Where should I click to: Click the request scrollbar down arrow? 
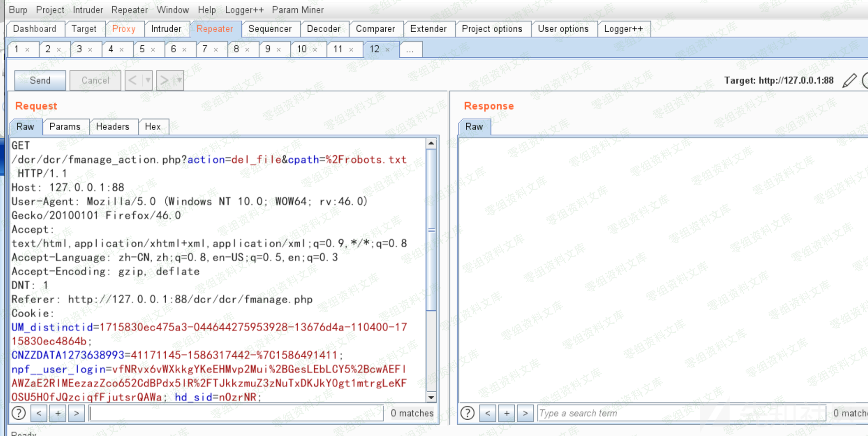pyautogui.click(x=431, y=397)
